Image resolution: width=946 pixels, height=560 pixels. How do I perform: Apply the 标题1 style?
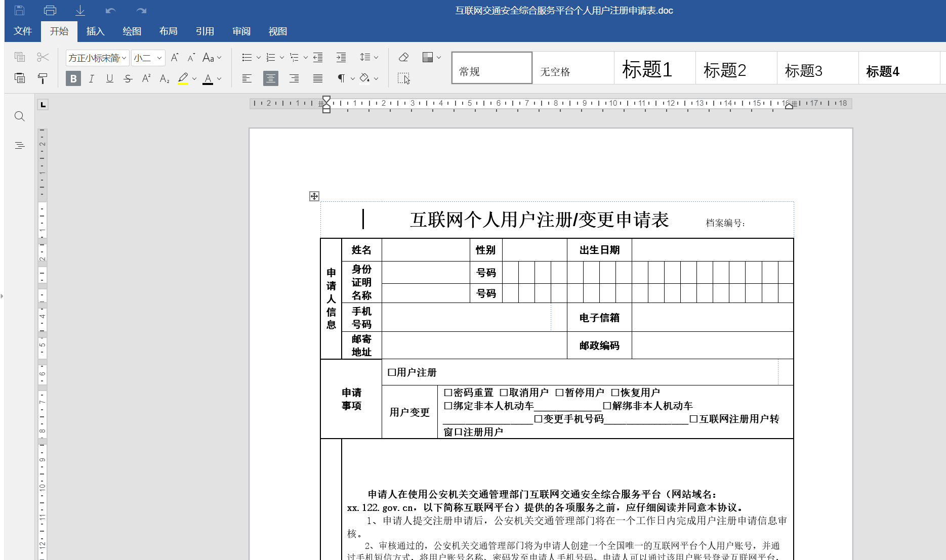655,68
